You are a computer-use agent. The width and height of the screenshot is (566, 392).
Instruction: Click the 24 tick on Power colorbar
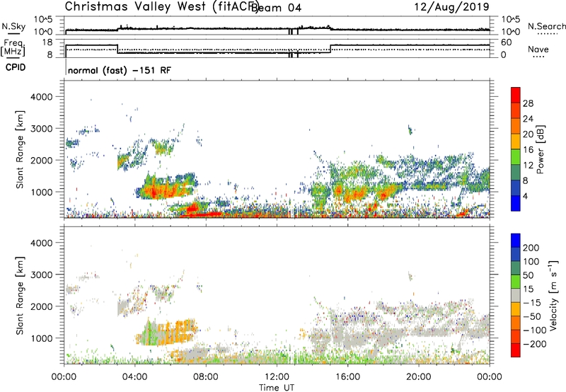pos(528,119)
